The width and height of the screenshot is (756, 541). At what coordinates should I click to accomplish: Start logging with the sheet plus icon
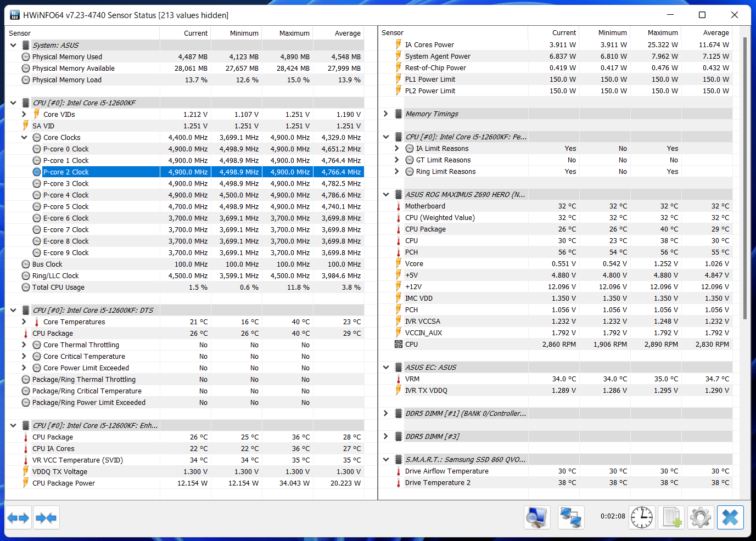coord(671,517)
